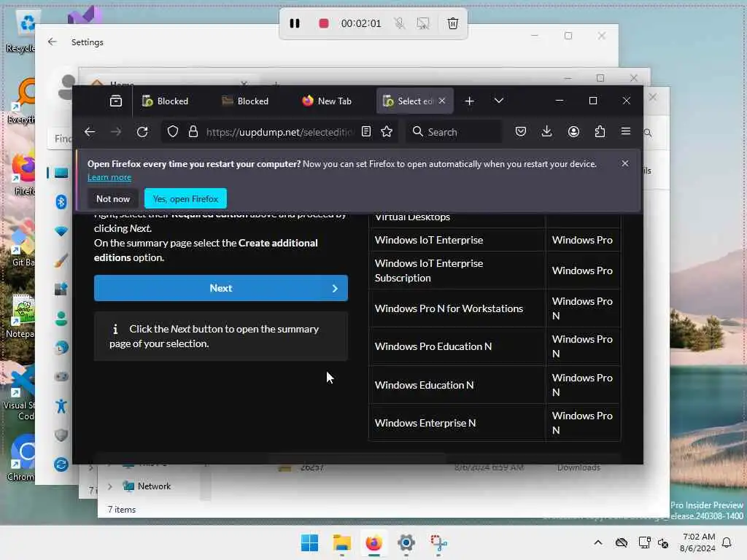Go back in the Settings window
Screen dimensions: 747x560
[x=53, y=42]
